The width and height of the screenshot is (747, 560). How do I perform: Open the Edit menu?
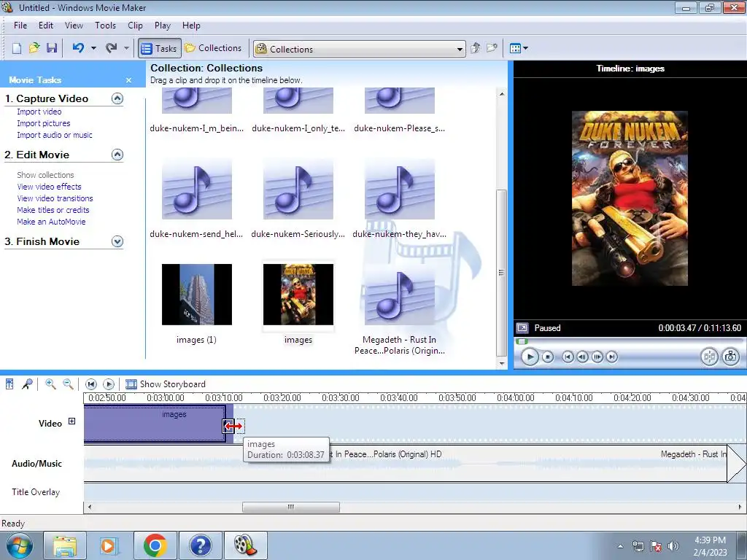point(46,26)
